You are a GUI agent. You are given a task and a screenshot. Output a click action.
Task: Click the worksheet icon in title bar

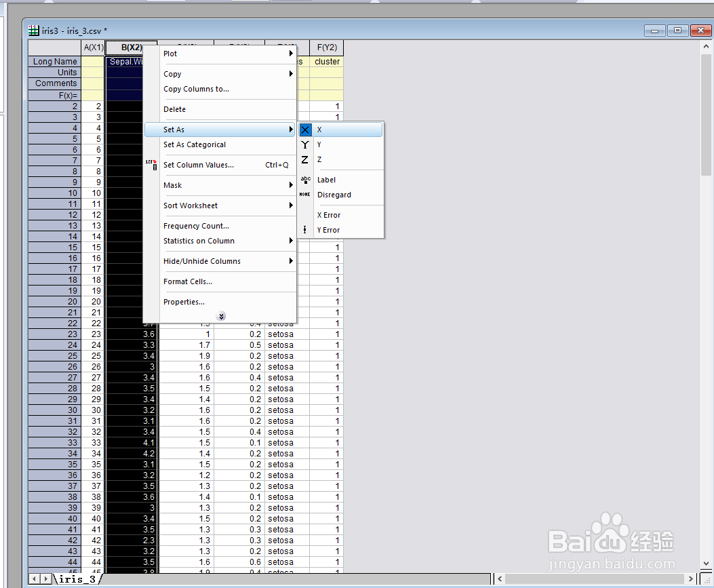pos(33,31)
